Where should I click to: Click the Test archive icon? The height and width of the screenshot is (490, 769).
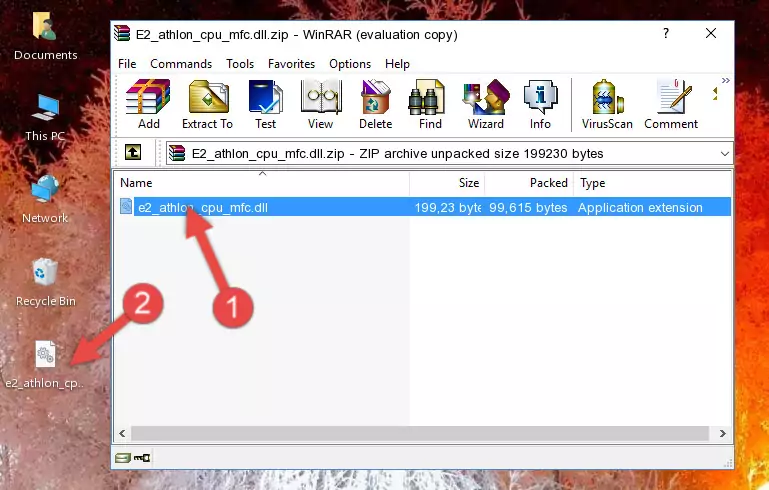point(265,104)
